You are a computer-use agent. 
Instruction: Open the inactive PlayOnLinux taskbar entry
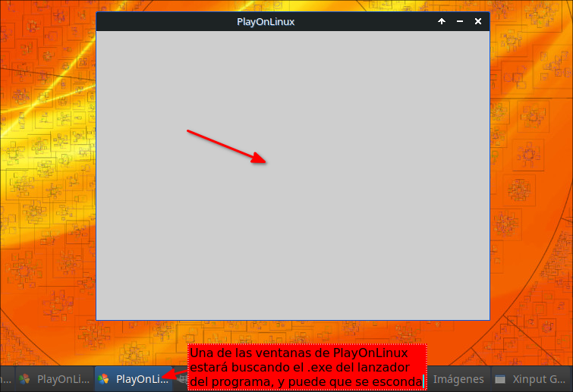coord(54,379)
